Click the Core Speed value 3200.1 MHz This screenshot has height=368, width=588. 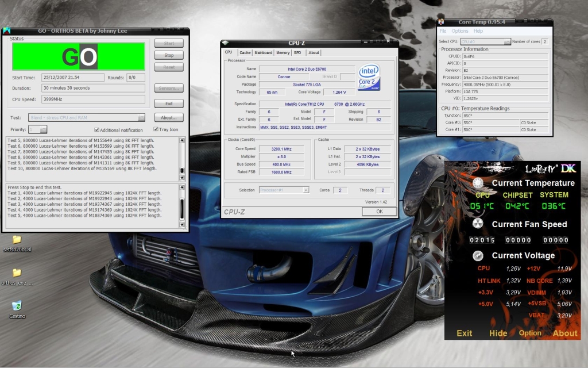(x=281, y=149)
